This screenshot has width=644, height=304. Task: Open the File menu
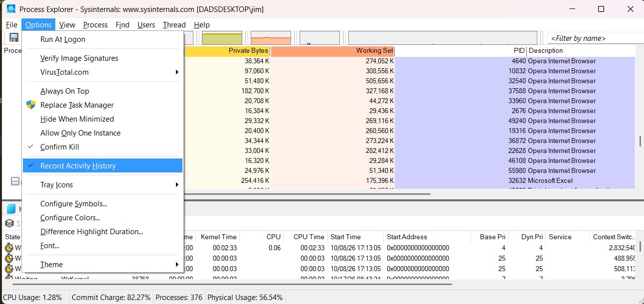(x=11, y=25)
